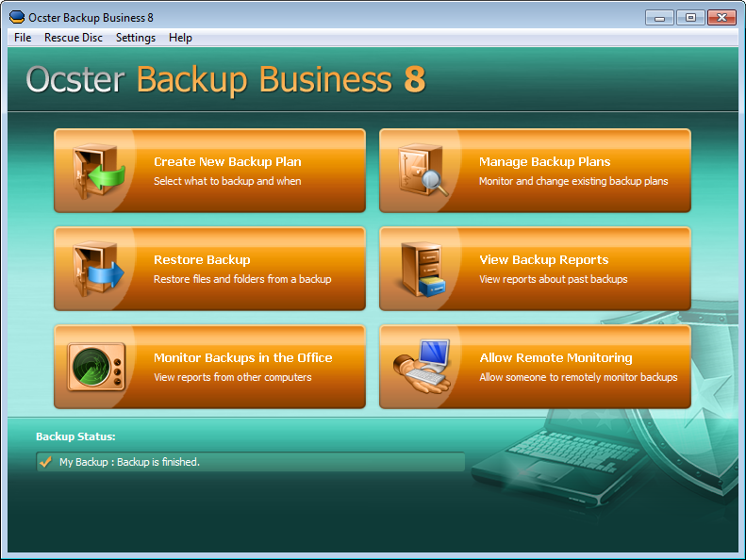Open the Rescue Disc menu
Image resolution: width=746 pixels, height=560 pixels.
point(74,38)
